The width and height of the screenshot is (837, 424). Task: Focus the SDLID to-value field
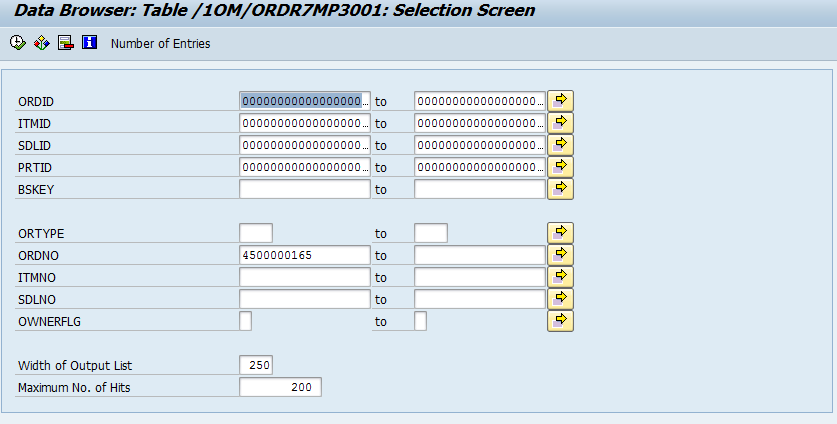pos(480,145)
